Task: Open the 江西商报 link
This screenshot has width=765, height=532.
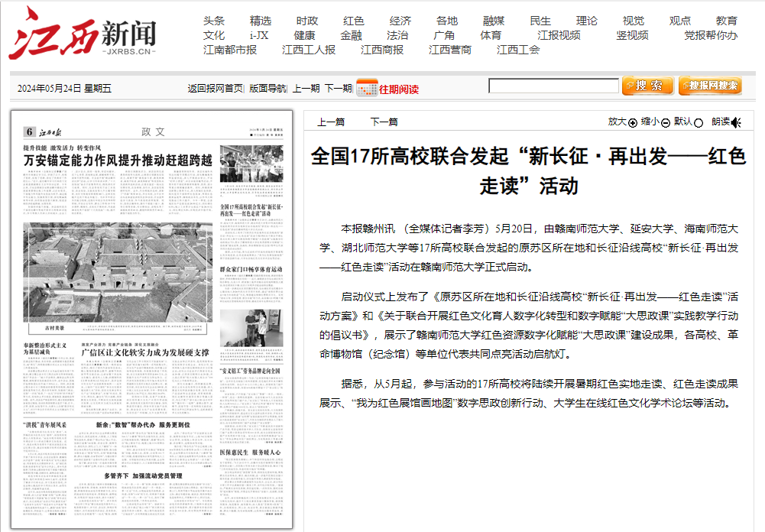Action: point(382,50)
